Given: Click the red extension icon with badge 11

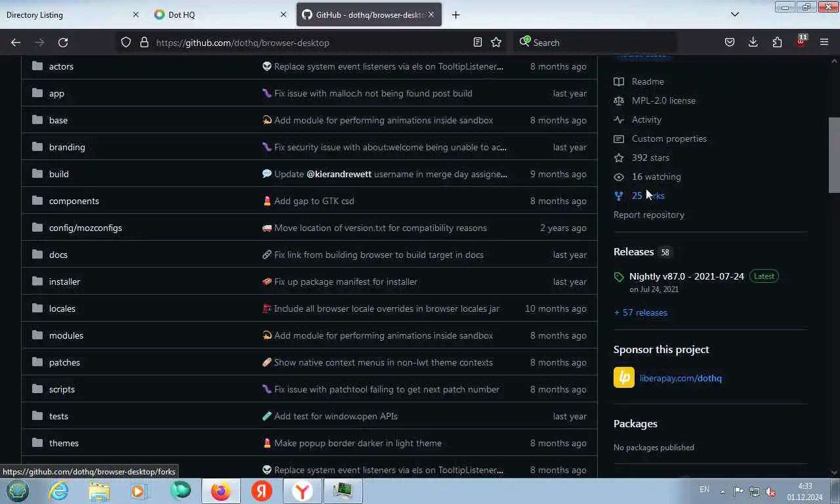Looking at the screenshot, I should (x=801, y=41).
